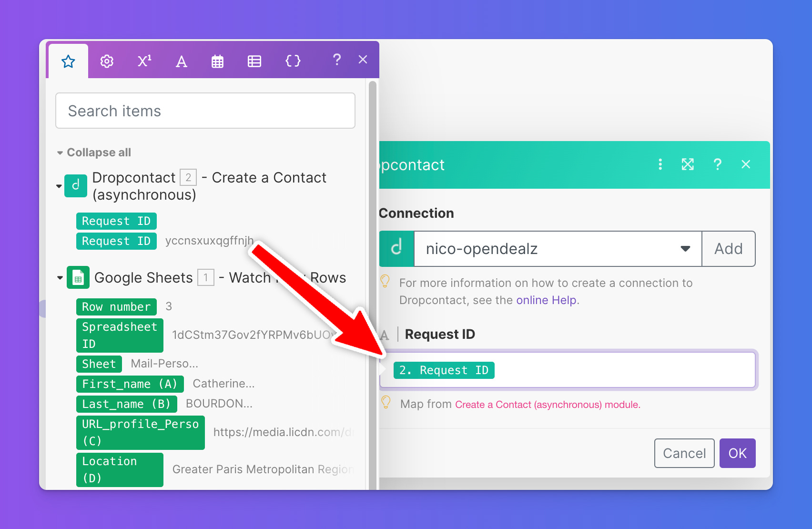Open the starred favorites tab

pos(68,61)
